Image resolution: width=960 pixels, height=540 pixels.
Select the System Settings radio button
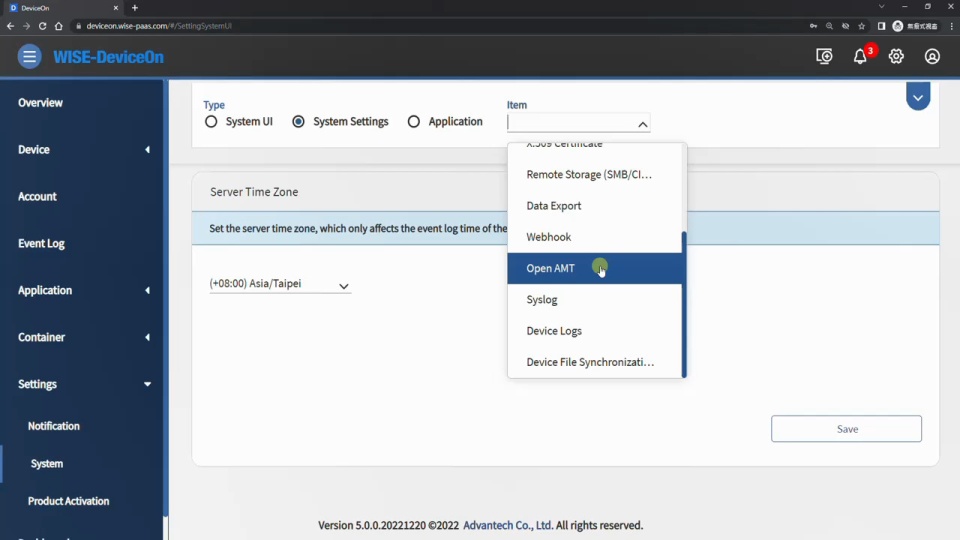click(298, 121)
